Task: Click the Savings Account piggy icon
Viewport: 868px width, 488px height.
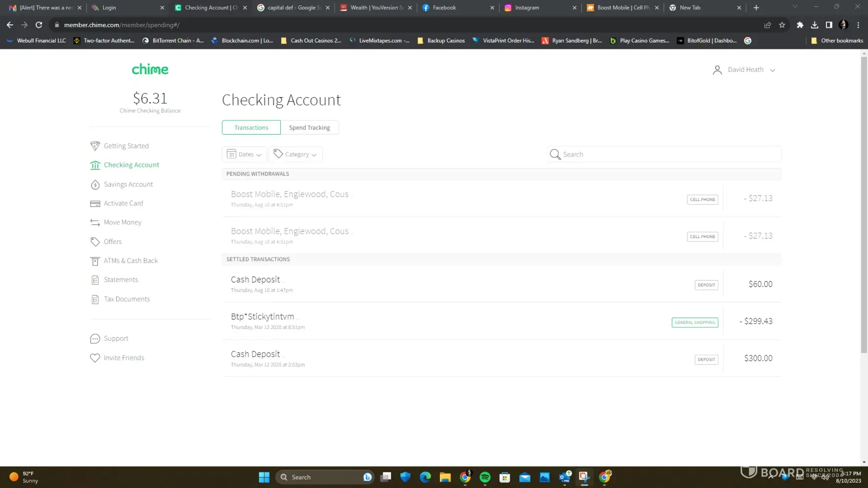Action: coord(95,184)
